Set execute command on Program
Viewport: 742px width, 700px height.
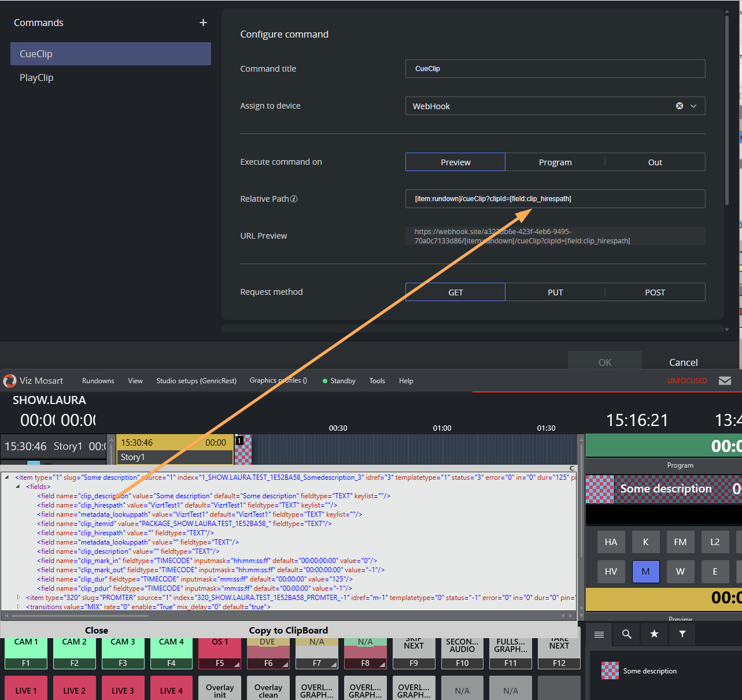tap(555, 162)
